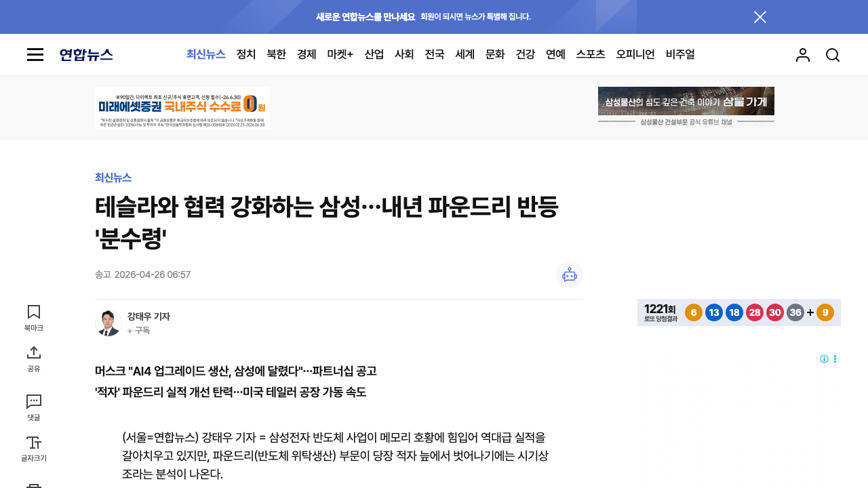Open the 경제 section
The image size is (868, 488).
pyautogui.click(x=307, y=55)
